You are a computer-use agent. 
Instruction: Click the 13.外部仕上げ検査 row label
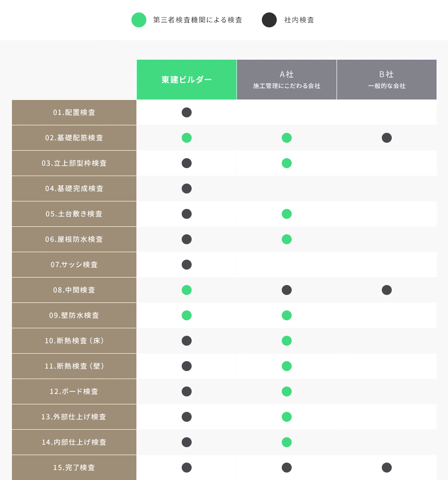click(74, 417)
